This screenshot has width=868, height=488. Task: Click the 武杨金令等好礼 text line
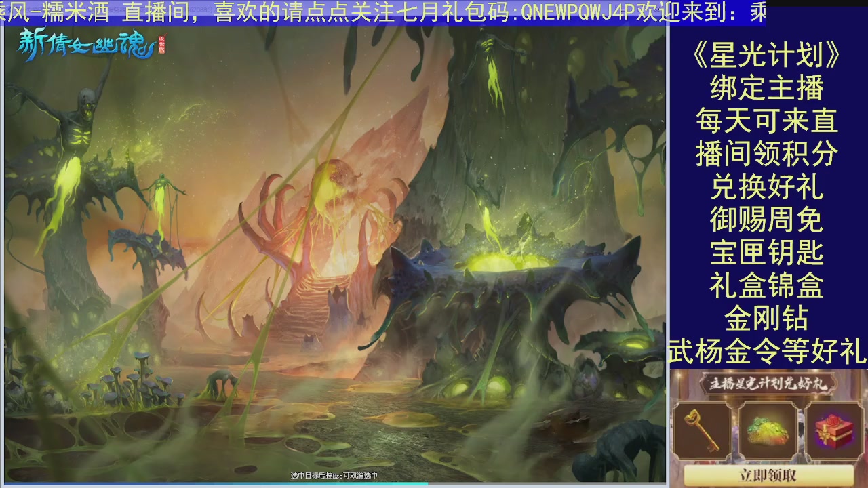767,351
